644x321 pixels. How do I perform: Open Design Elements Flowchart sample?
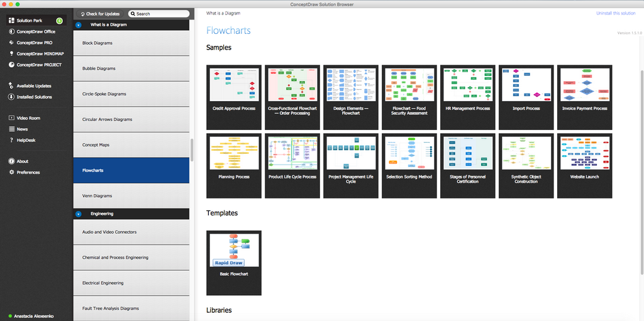tap(351, 97)
